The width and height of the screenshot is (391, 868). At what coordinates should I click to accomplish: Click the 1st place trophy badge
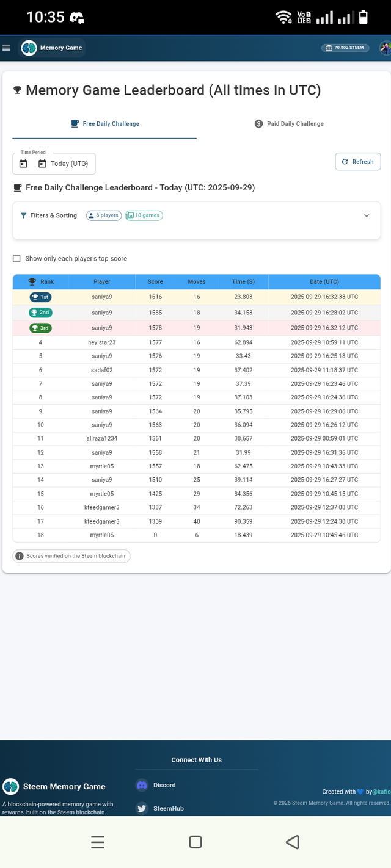pos(40,297)
